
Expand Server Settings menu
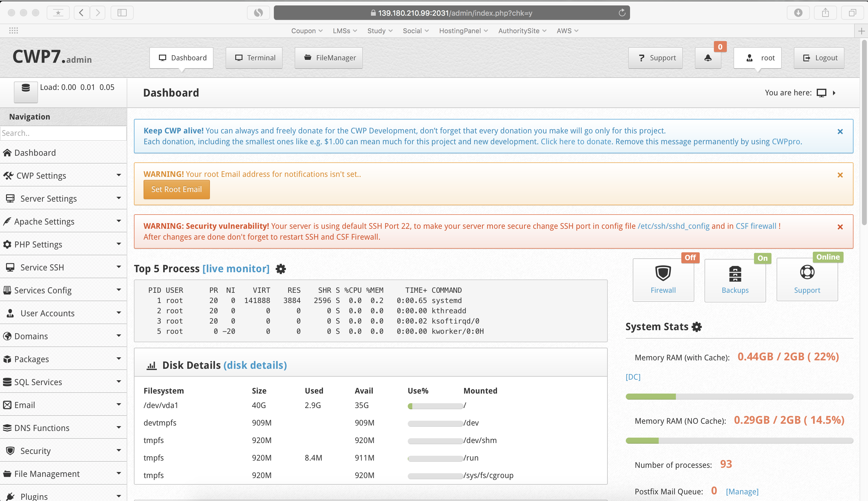tap(63, 199)
